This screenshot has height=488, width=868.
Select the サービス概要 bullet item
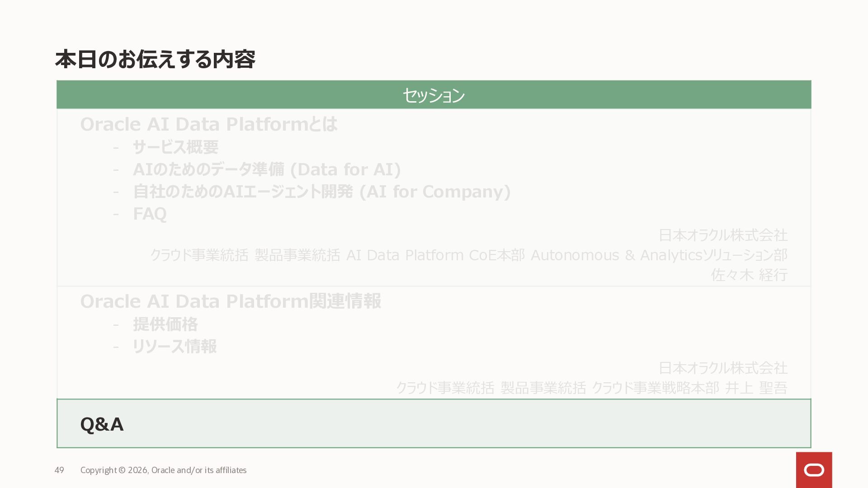[x=175, y=147]
